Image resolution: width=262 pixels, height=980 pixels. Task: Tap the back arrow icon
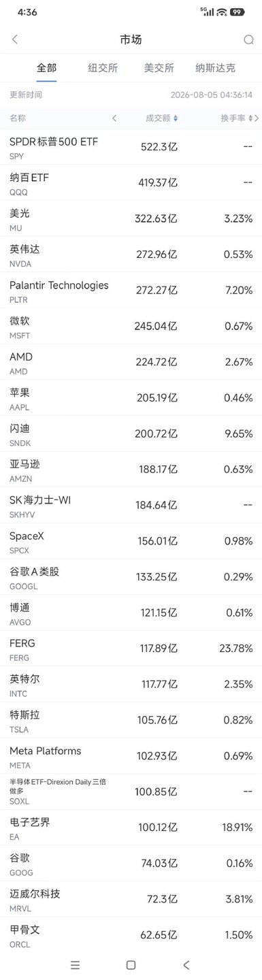coord(15,39)
